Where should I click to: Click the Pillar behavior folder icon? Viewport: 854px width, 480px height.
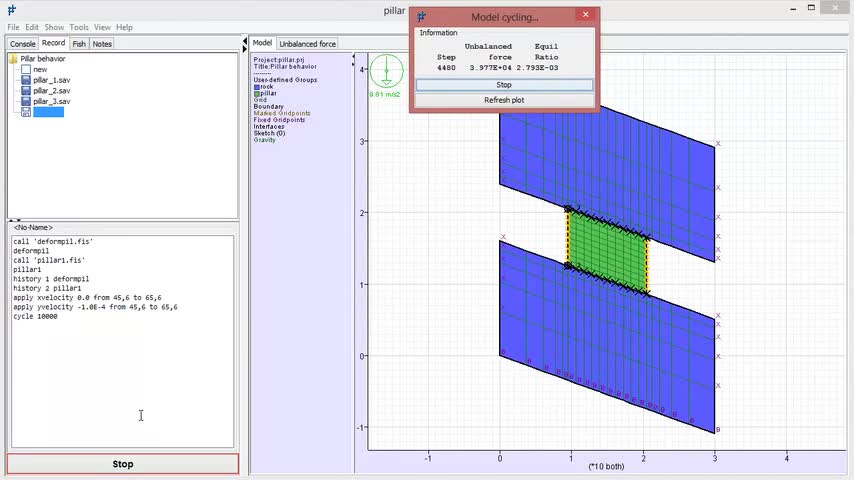coord(13,59)
